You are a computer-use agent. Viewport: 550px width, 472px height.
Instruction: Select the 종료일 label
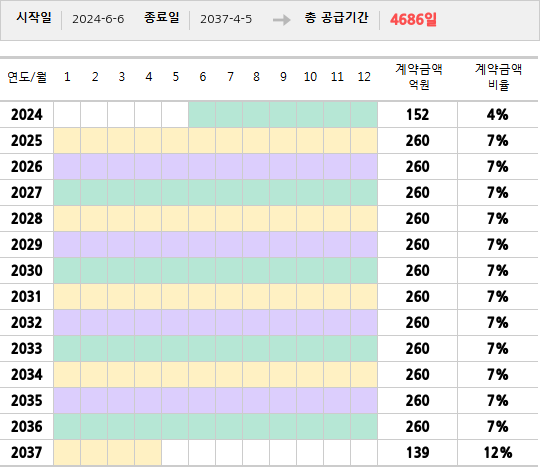[162, 18]
